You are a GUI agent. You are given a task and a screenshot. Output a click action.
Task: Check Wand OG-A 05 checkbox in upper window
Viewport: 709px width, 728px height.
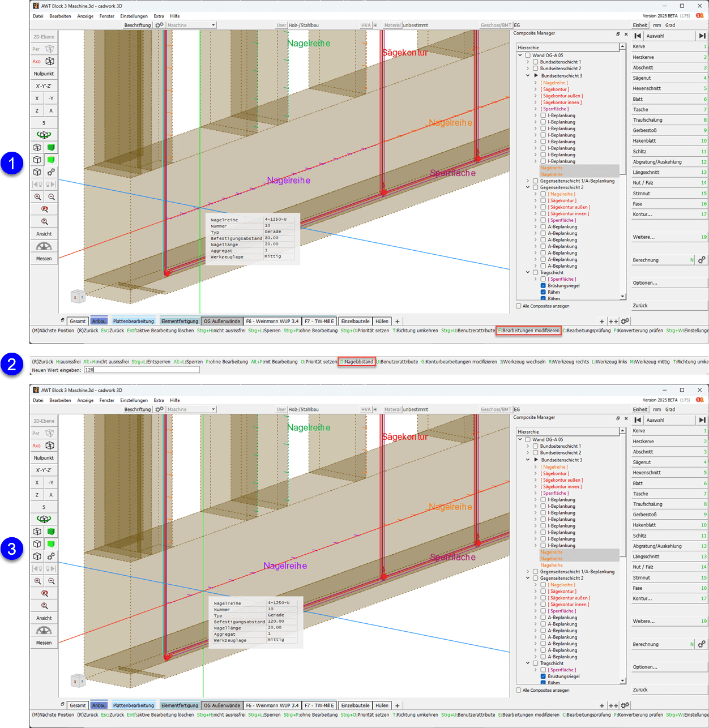tap(528, 55)
